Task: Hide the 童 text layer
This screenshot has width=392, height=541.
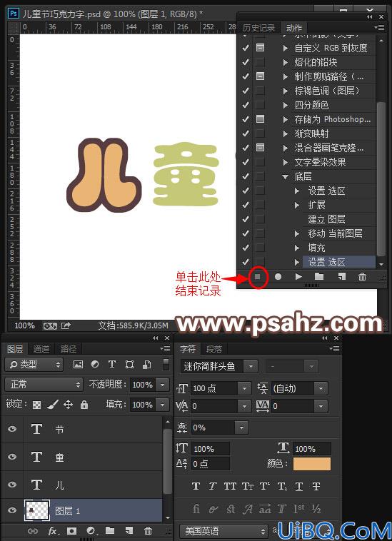Action: [x=12, y=457]
